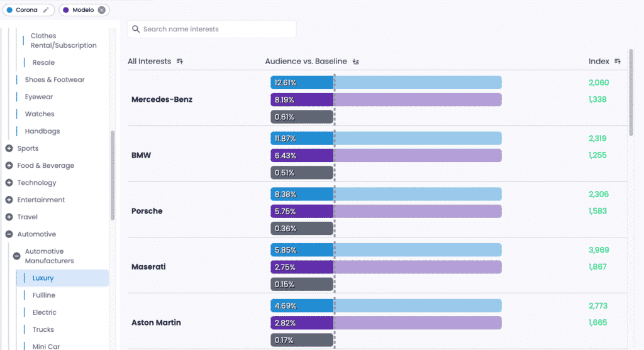Screen dimensions: 644x350
Task: Click the 2,319 index value
Action: pyautogui.click(x=597, y=138)
